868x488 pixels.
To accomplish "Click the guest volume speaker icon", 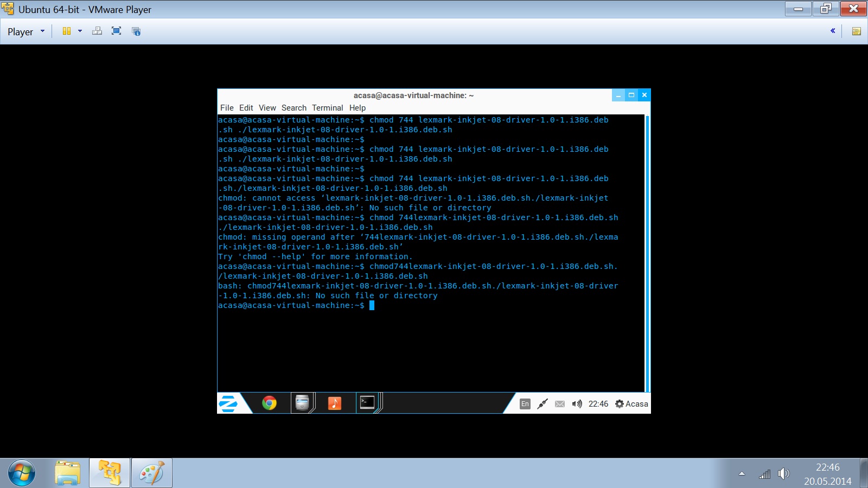I will [x=577, y=404].
